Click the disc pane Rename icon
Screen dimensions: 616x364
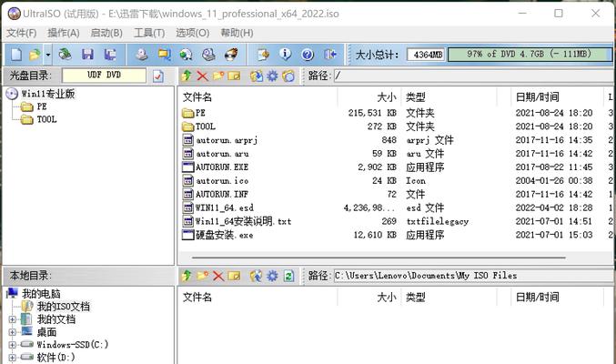[234, 76]
